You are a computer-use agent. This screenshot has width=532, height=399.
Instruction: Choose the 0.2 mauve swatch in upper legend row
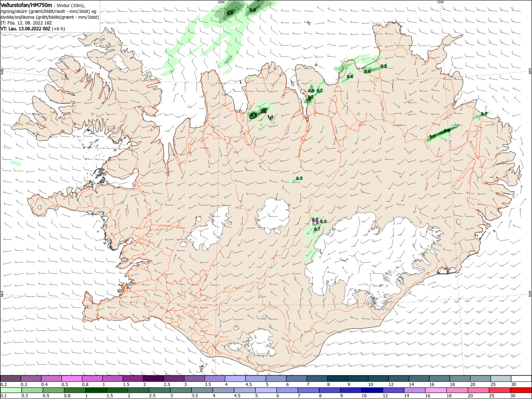point(10,378)
